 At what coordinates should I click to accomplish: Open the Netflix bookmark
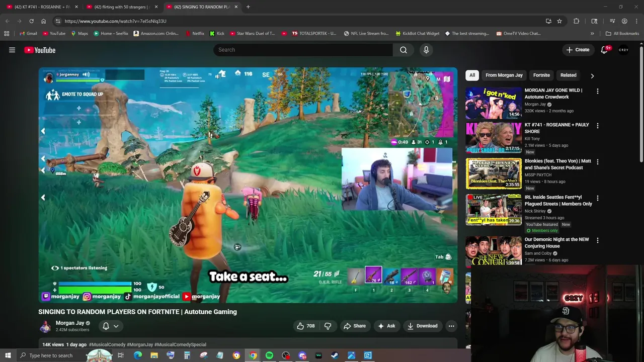(x=195, y=34)
